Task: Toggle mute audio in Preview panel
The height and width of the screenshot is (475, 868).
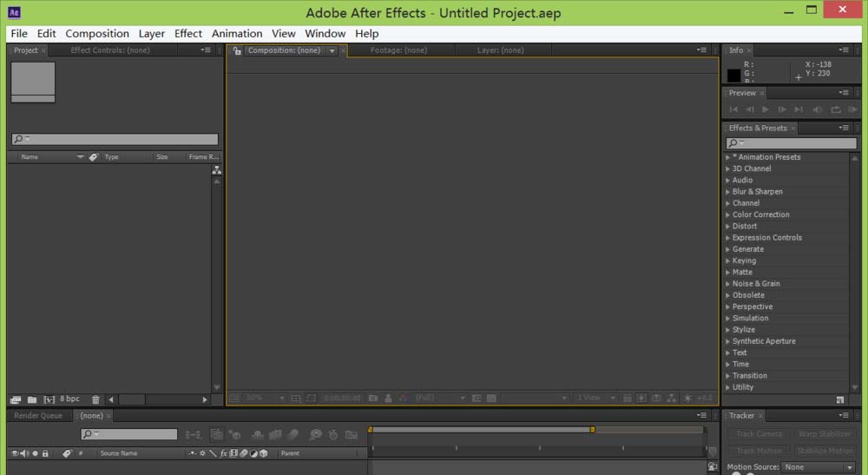Action: [x=818, y=109]
